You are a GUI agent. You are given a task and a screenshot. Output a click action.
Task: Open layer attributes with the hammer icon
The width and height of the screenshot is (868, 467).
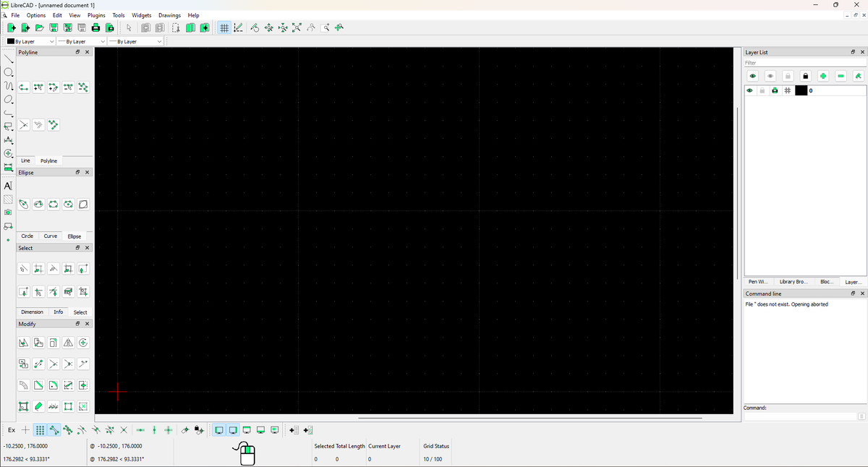pyautogui.click(x=858, y=75)
